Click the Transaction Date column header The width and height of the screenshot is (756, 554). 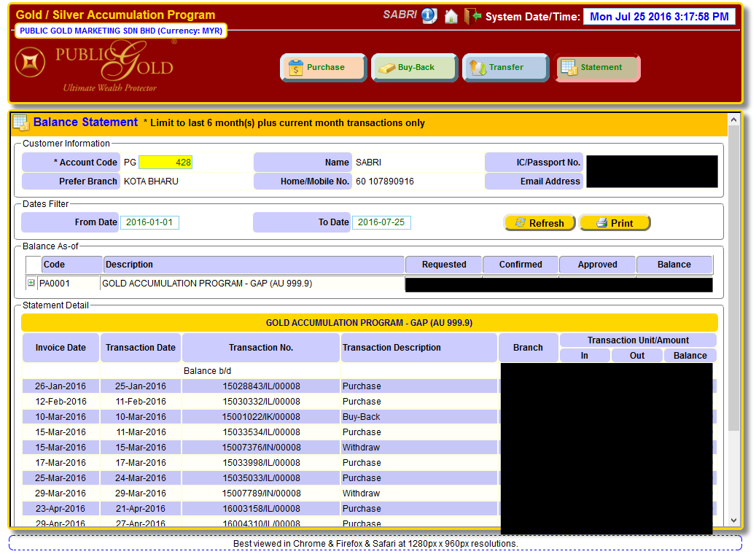[x=141, y=348]
